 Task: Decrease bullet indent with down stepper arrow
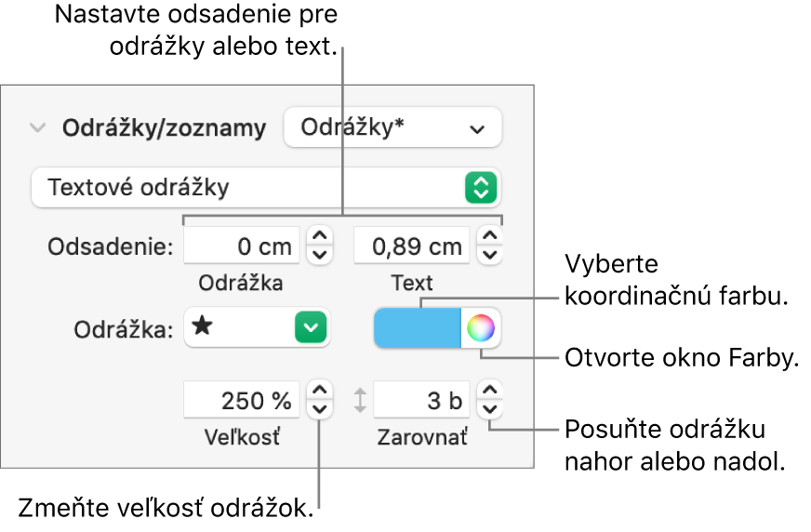319,255
